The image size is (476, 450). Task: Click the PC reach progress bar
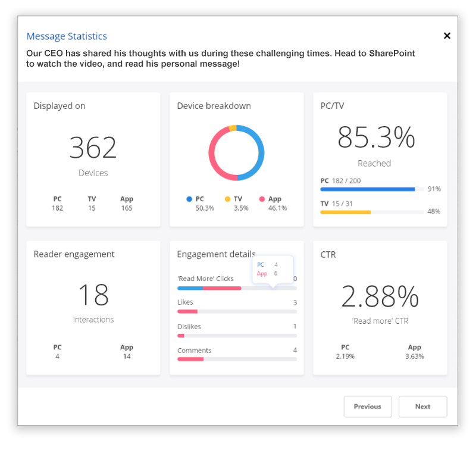[x=372, y=189]
